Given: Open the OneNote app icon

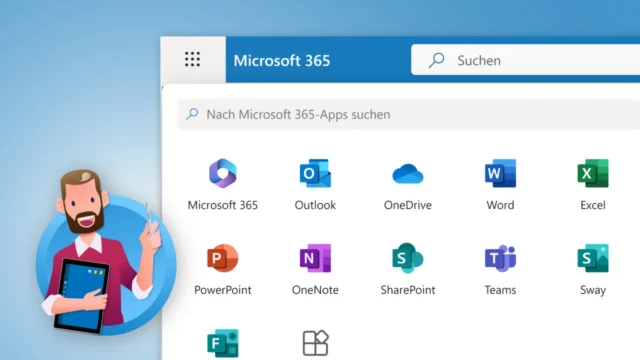Looking at the screenshot, I should [315, 258].
